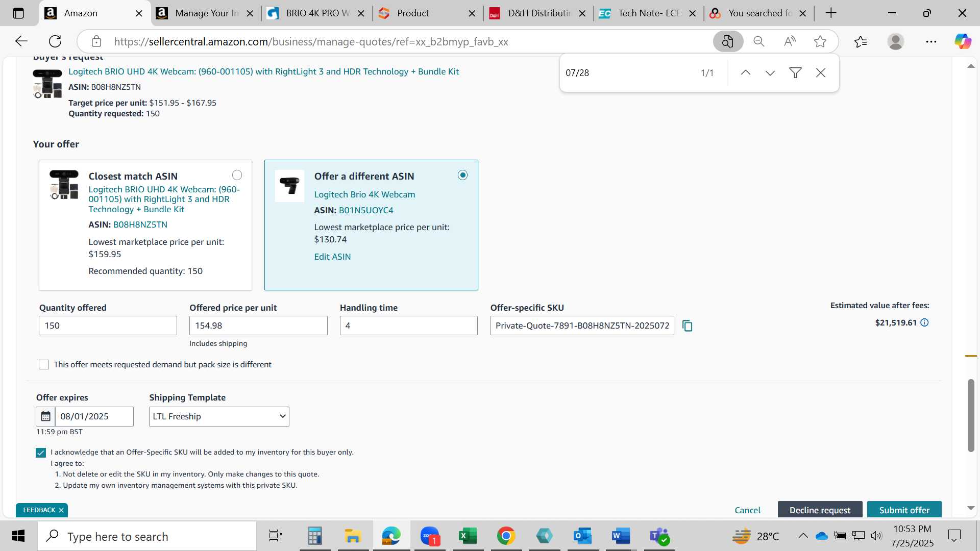Click the Quantity offered field

[108, 325]
